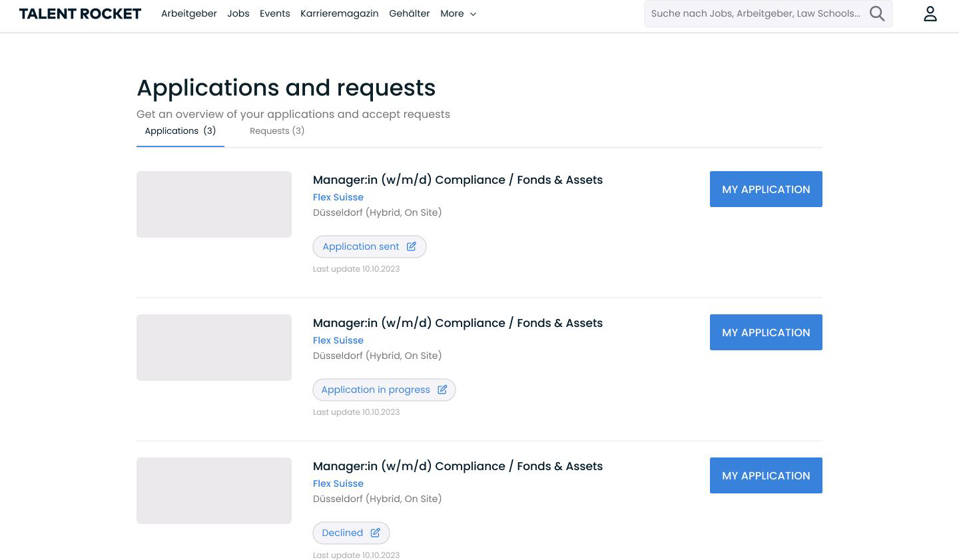Viewport: 959px width, 560px height.
Task: Click Last update date under Declined
Action: tap(356, 555)
